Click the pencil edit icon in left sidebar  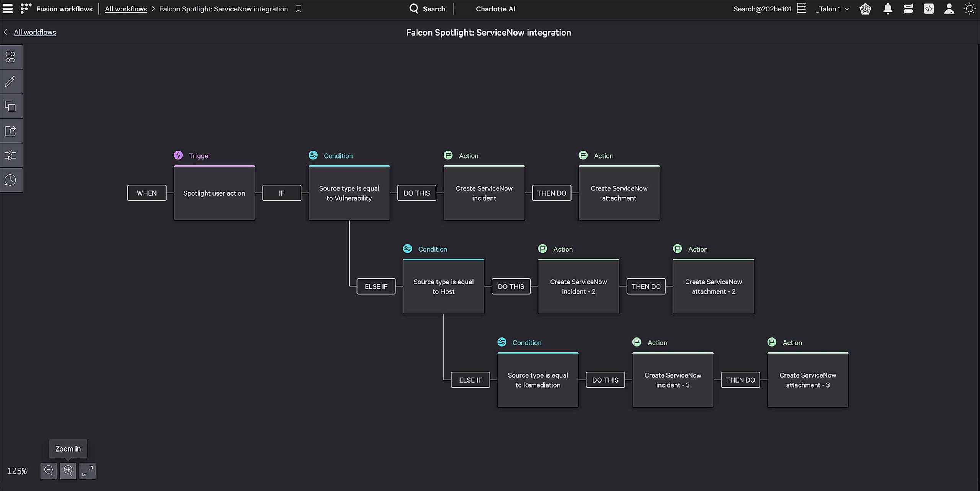coord(10,81)
